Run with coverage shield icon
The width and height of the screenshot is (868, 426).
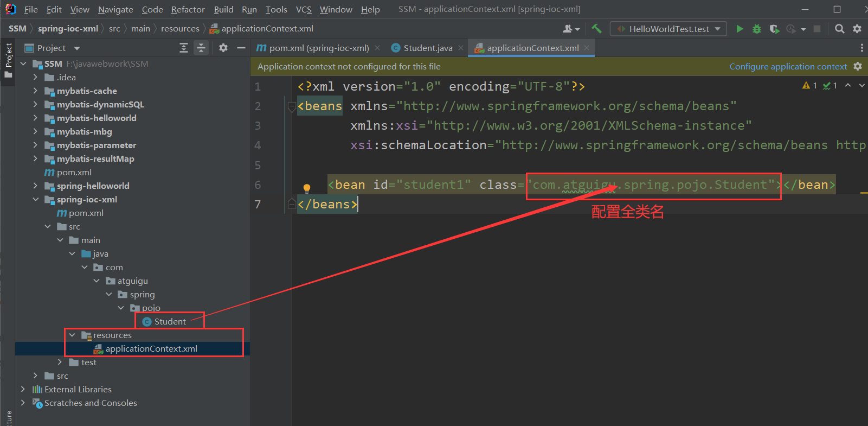point(774,29)
